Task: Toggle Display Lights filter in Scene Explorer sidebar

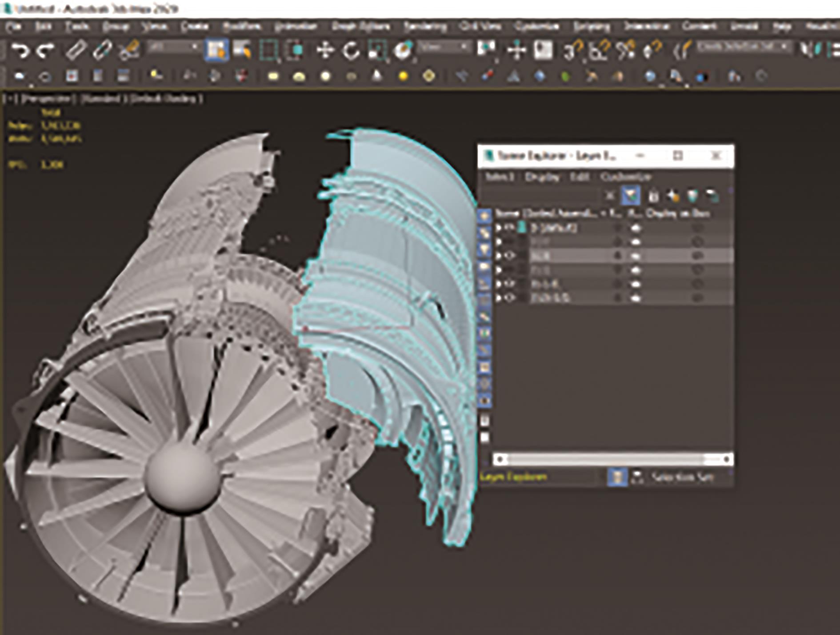Action: pyautogui.click(x=484, y=249)
